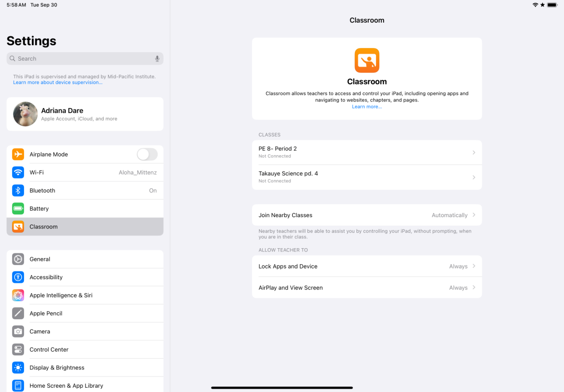Toggle the Airplane Mode switch
This screenshot has height=392, width=564.
147,154
